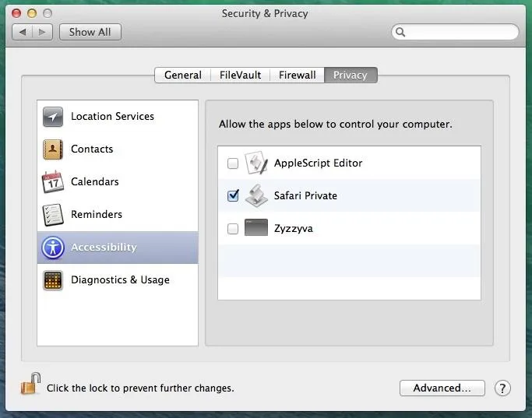Select the Privacy tab

351,75
